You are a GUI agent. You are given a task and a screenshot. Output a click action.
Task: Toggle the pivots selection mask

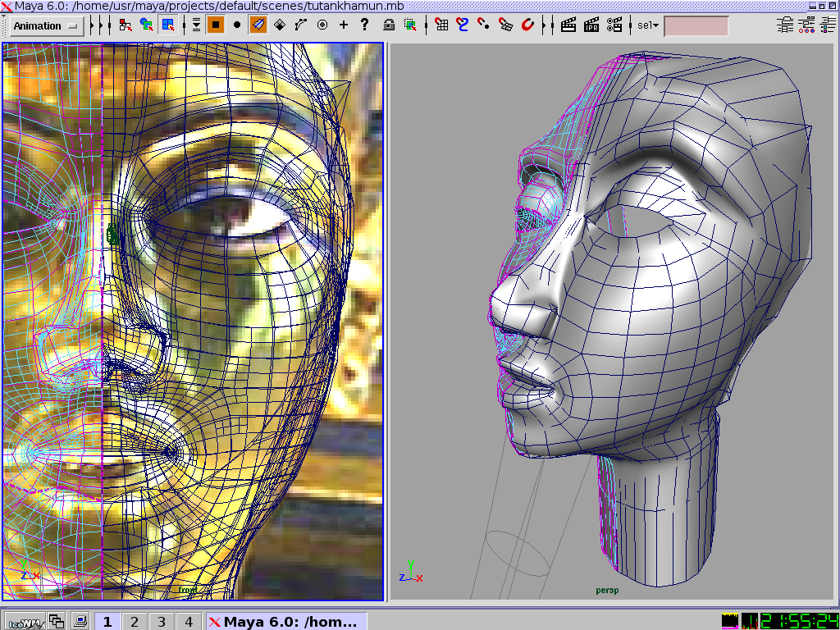(x=322, y=25)
